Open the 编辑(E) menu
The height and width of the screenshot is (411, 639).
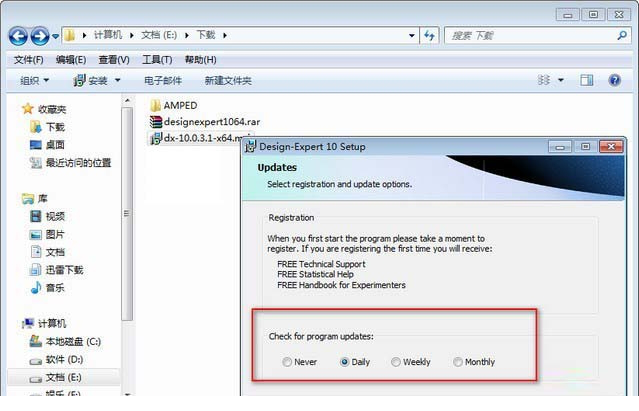[71, 60]
